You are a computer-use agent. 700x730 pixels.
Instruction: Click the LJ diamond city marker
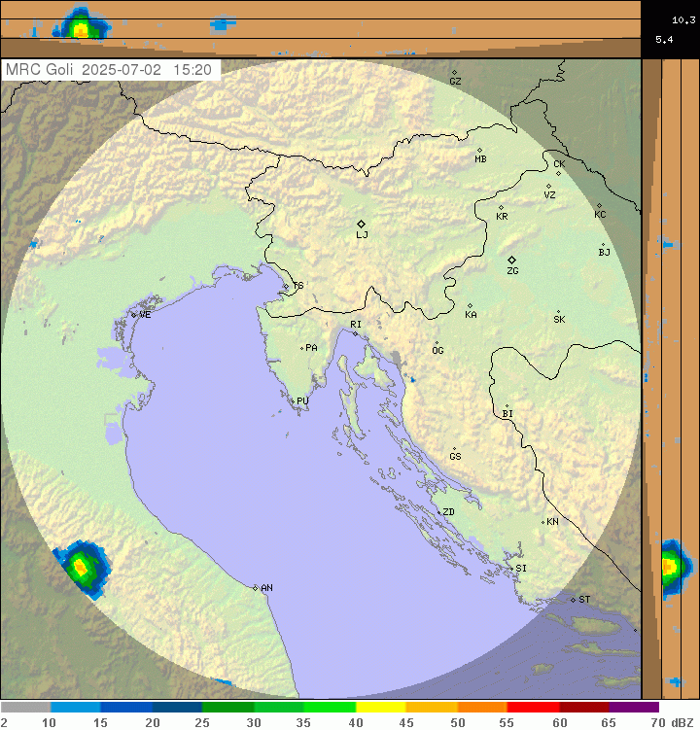tap(361, 224)
